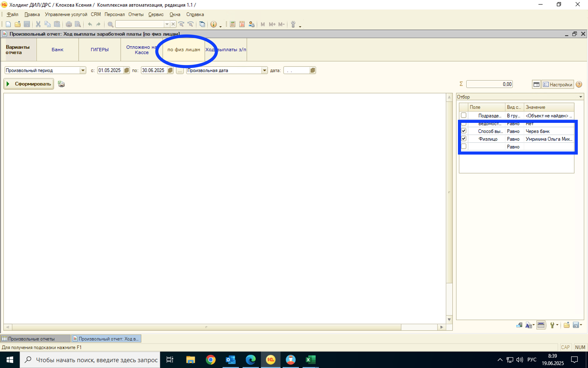This screenshot has height=368, width=588.
Task: Click the Умрихина Ольга Мих... value cell
Action: point(549,139)
